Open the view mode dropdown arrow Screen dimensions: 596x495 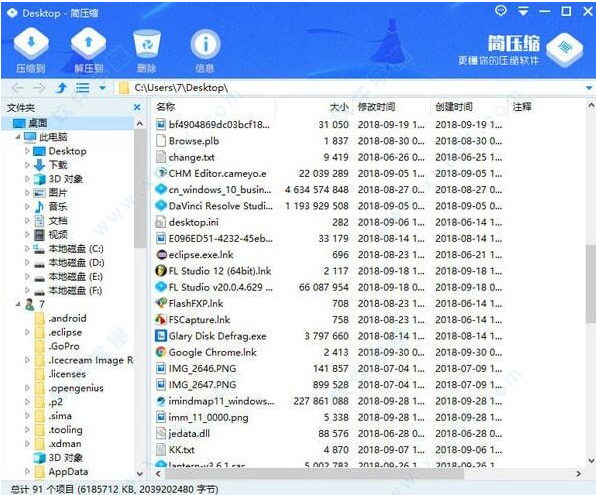pyautogui.click(x=102, y=88)
